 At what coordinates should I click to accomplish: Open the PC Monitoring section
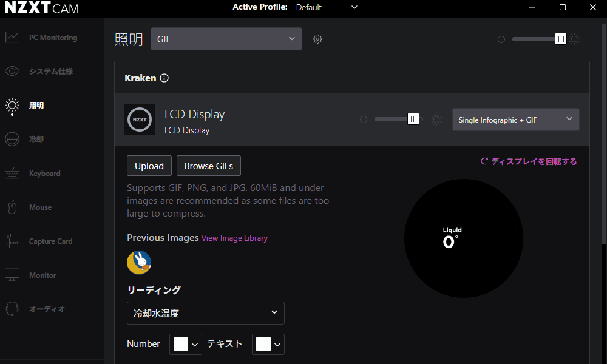click(x=53, y=38)
